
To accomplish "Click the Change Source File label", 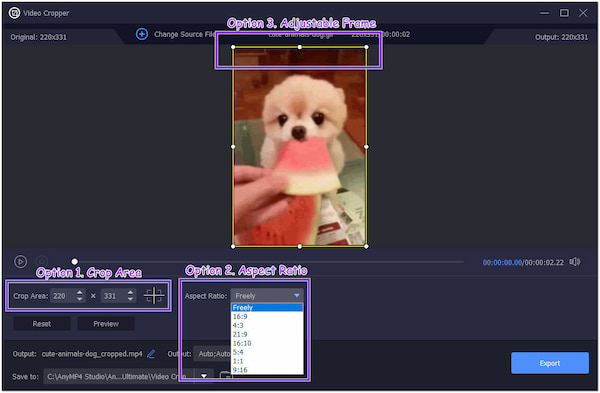I will tap(184, 34).
